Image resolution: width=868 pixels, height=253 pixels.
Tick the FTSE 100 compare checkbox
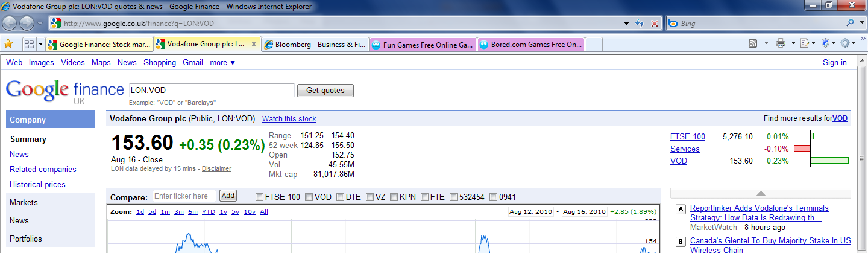pos(260,197)
